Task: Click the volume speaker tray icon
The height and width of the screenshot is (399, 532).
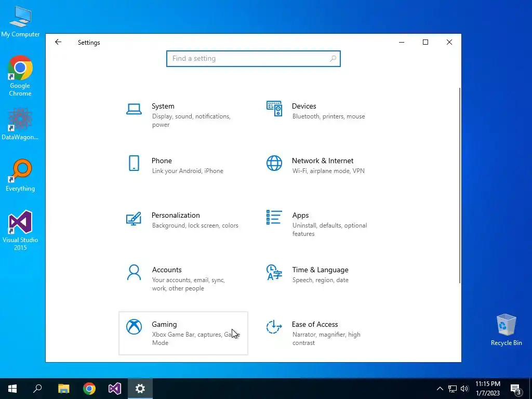Action: (464, 389)
